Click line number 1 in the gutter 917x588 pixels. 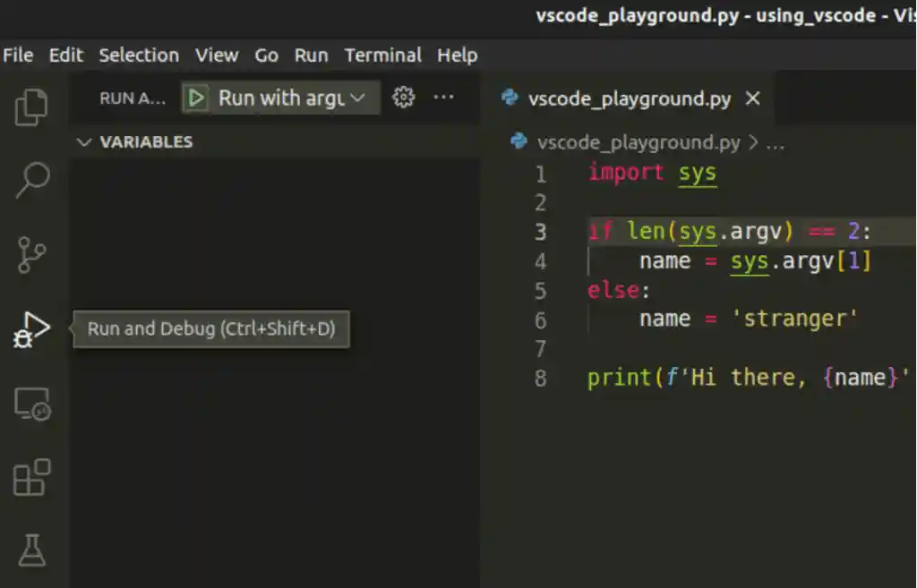click(x=540, y=175)
